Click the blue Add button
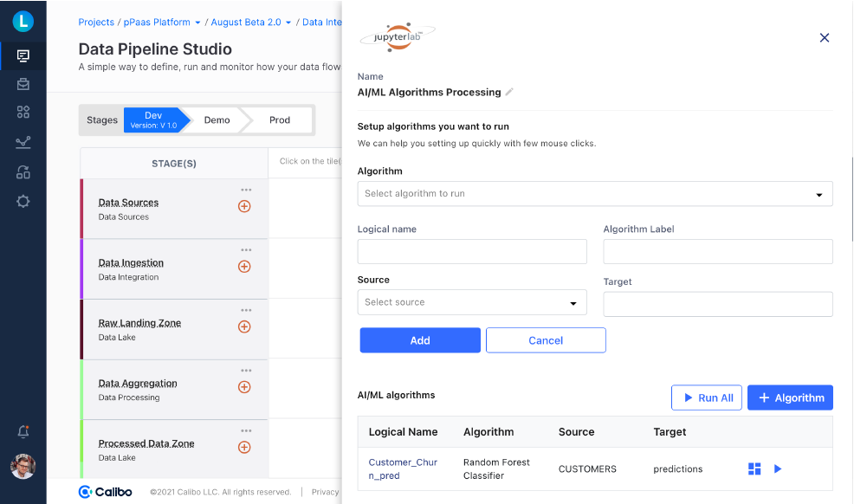Image resolution: width=854 pixels, height=504 pixels. coord(420,340)
